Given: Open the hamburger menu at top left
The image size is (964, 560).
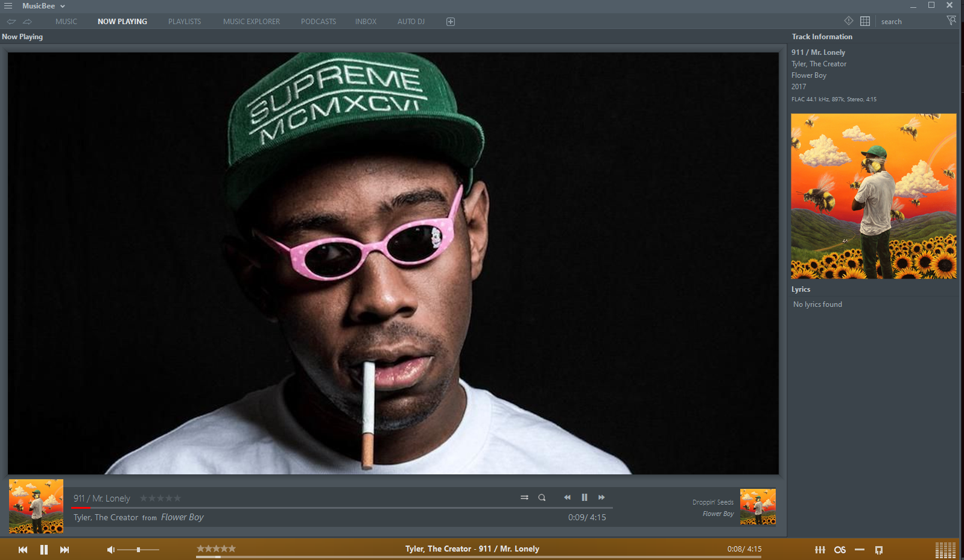Looking at the screenshot, I should pyautogui.click(x=8, y=6).
